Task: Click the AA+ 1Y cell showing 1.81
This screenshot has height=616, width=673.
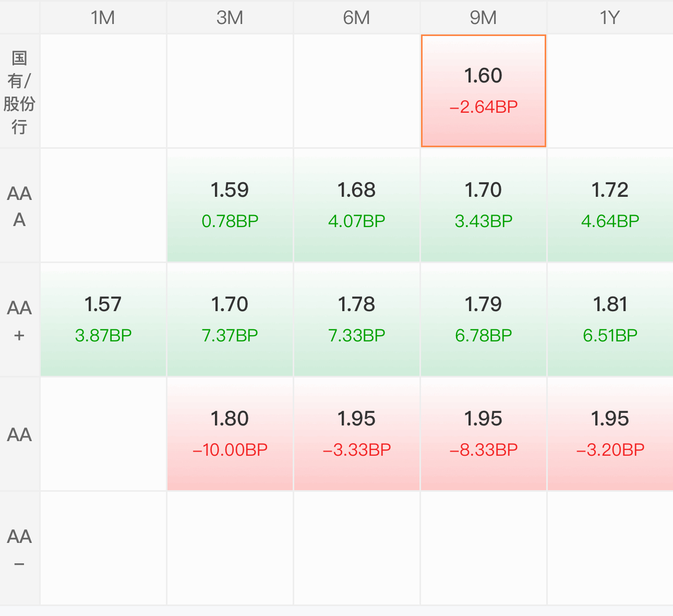Action: (x=610, y=319)
